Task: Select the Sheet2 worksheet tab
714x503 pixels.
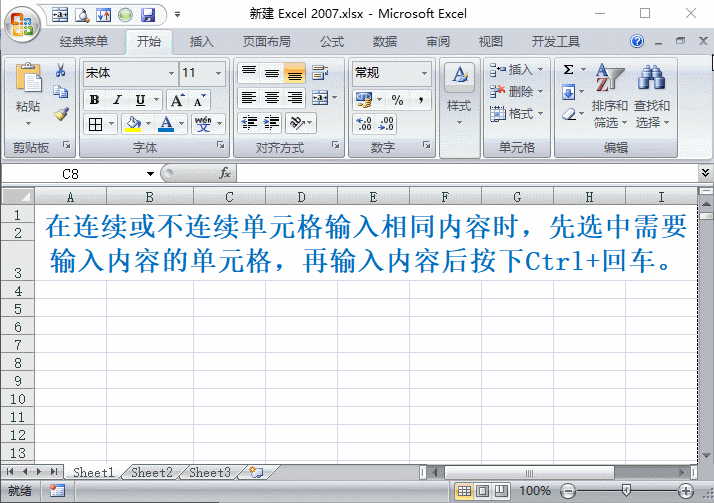Action: [x=152, y=473]
